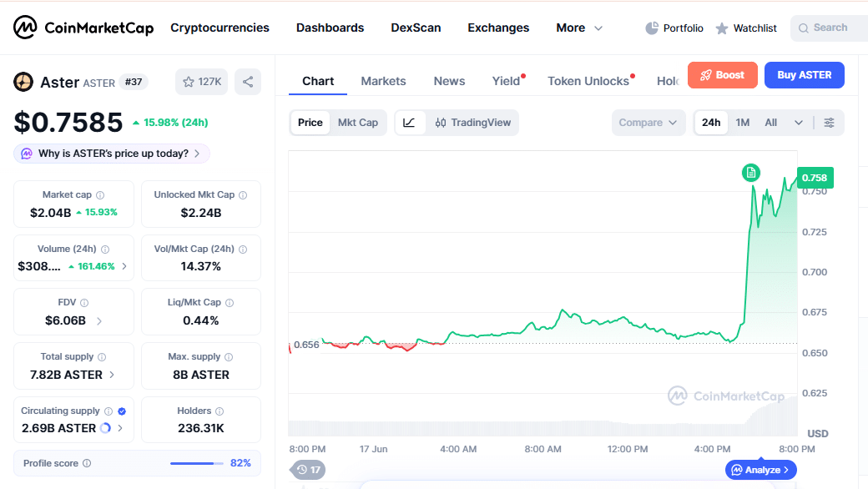The height and width of the screenshot is (489, 868).
Task: Click the Analyze button
Action: pos(760,470)
